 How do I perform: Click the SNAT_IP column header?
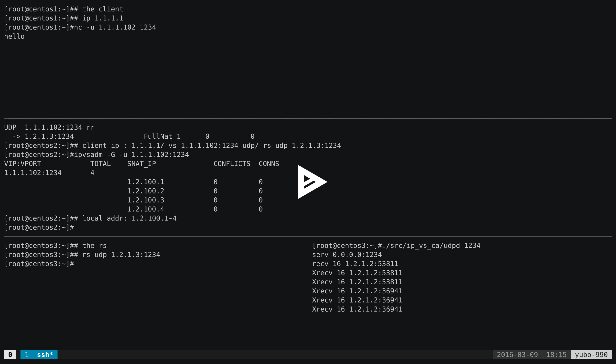[142, 163]
